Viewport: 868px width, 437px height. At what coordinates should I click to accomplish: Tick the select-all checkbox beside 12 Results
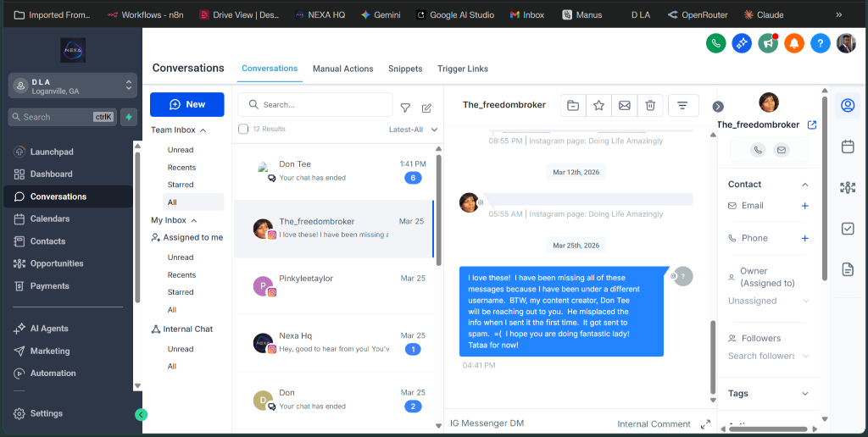point(243,129)
